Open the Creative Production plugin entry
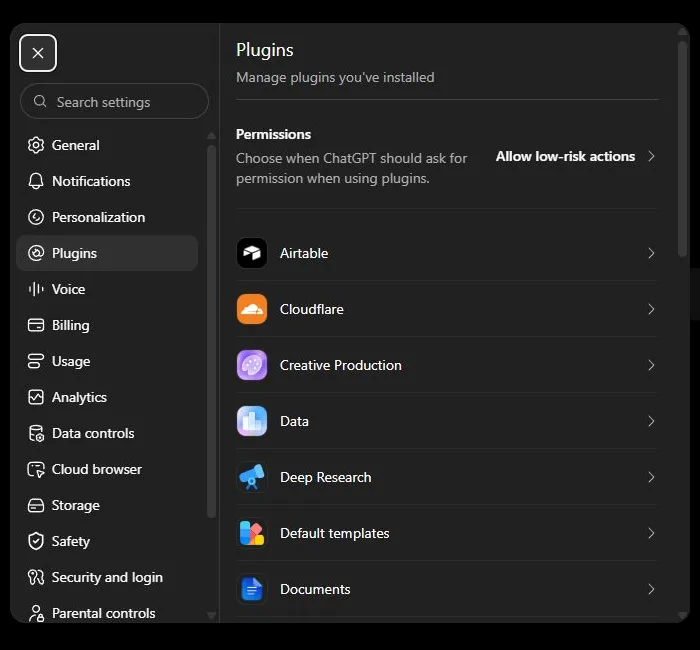 [x=446, y=365]
